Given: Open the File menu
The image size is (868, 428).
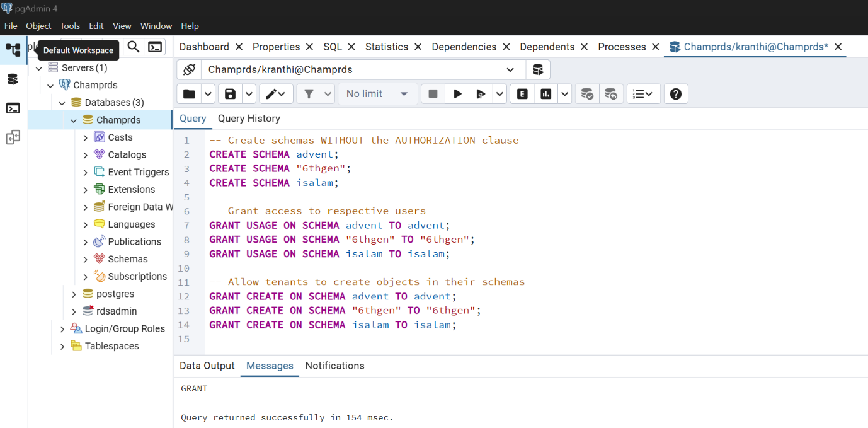Looking at the screenshot, I should point(11,26).
